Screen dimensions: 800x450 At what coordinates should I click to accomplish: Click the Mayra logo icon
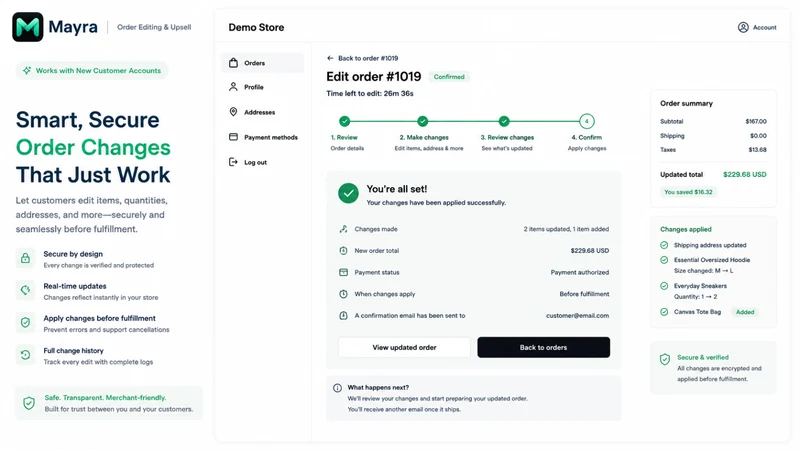tap(28, 27)
